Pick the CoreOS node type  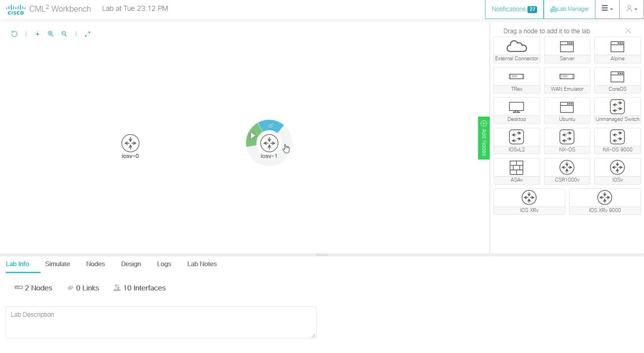[x=617, y=80]
